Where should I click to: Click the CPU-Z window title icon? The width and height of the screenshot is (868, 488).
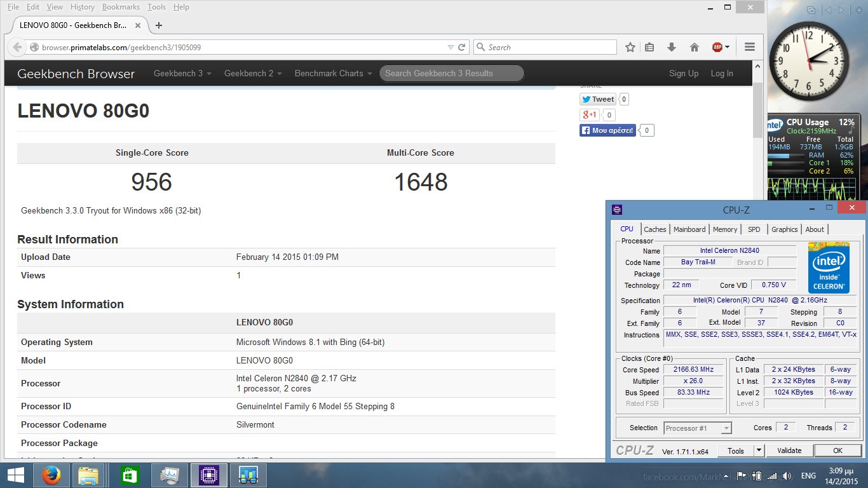pyautogui.click(x=616, y=210)
